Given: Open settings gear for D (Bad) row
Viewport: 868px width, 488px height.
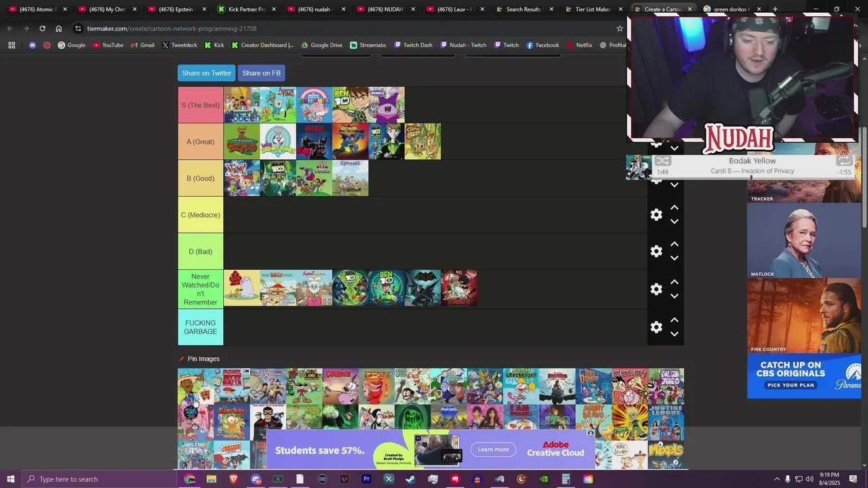Looking at the screenshot, I should [656, 251].
